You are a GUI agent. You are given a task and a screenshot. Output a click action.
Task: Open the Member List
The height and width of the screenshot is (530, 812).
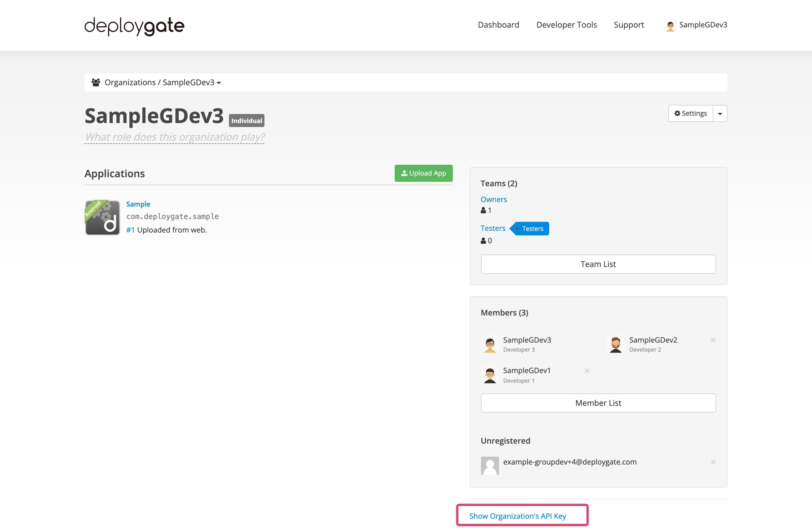coord(598,403)
